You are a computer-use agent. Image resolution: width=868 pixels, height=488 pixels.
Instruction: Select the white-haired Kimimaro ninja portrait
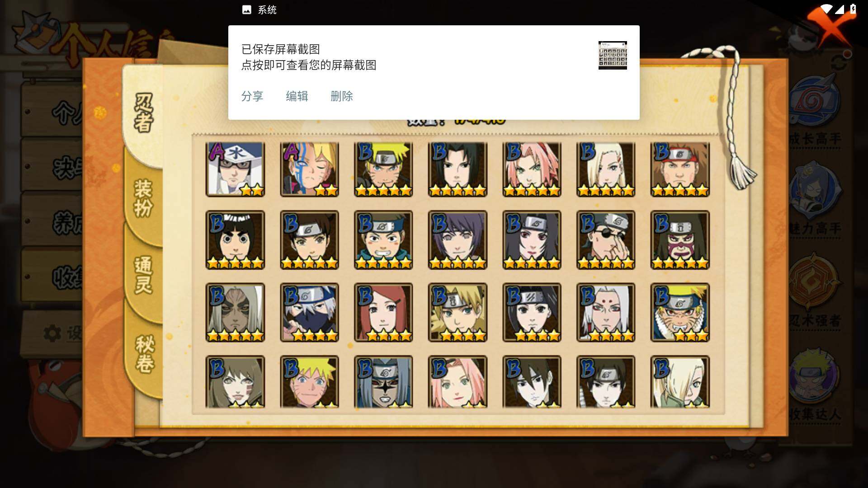(606, 312)
